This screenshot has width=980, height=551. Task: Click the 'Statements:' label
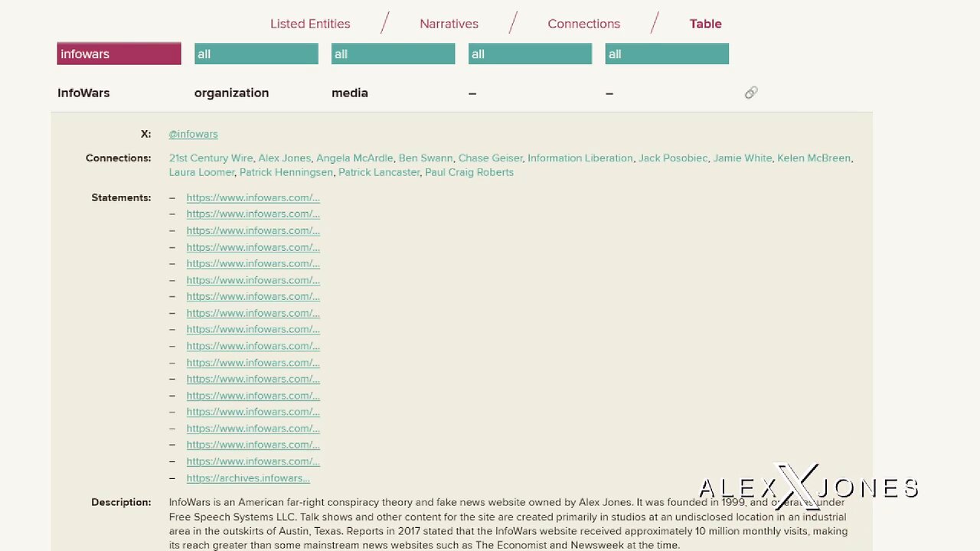[x=121, y=197]
